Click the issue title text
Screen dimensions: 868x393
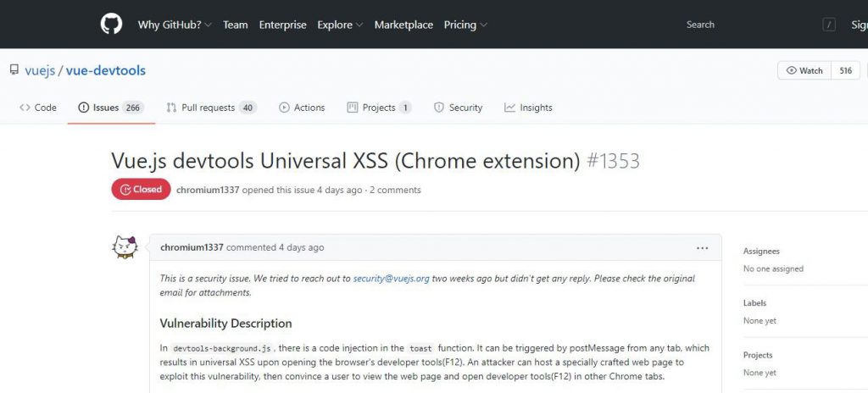pyautogui.click(x=346, y=161)
